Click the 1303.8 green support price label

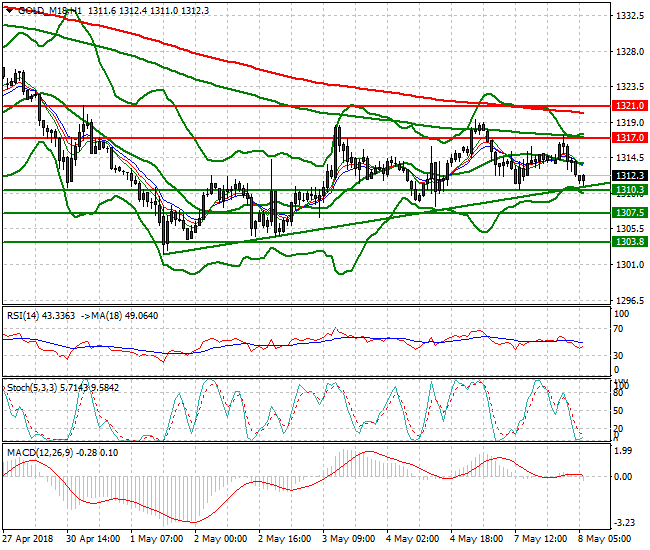[x=630, y=242]
